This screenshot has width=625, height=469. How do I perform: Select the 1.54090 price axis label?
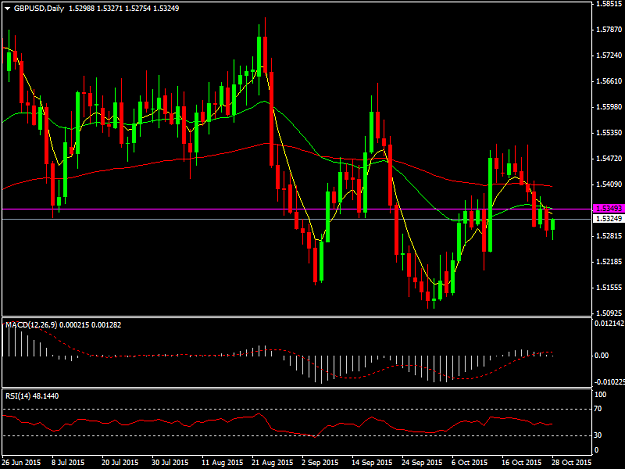(x=609, y=184)
